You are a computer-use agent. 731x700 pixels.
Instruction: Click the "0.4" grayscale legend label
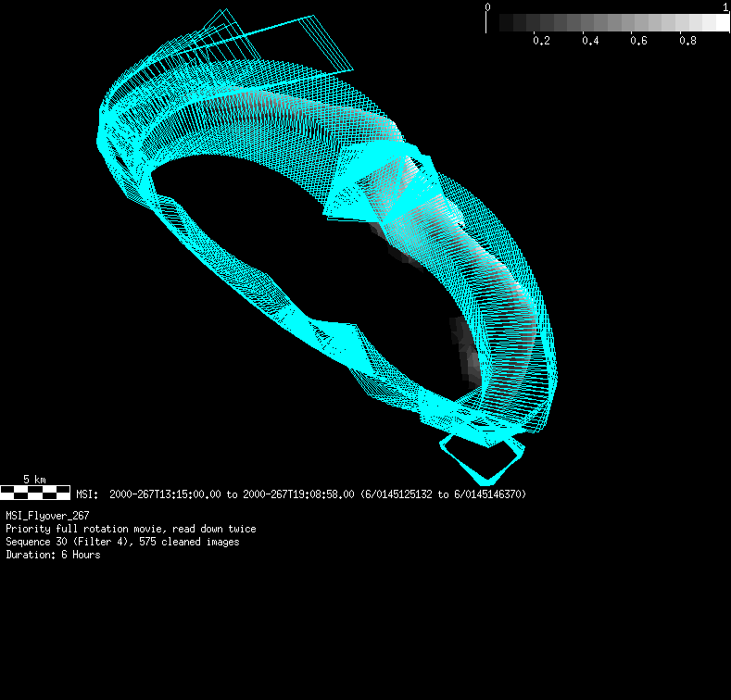[590, 41]
